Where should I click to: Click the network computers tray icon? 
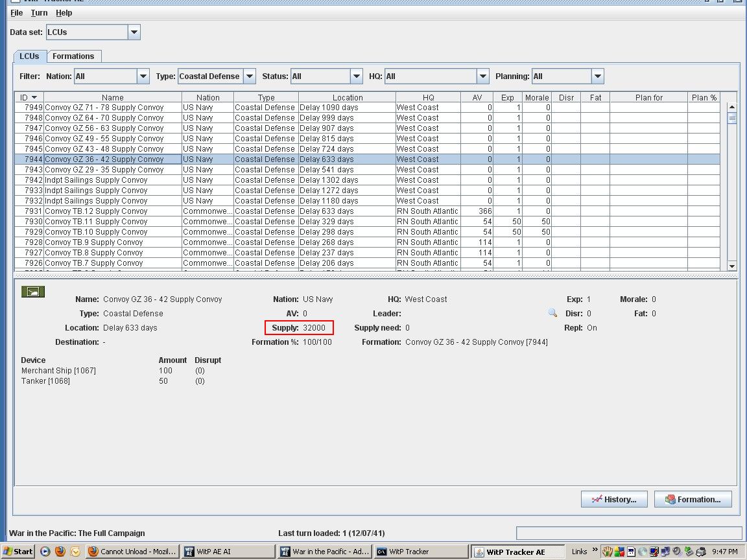click(x=665, y=552)
